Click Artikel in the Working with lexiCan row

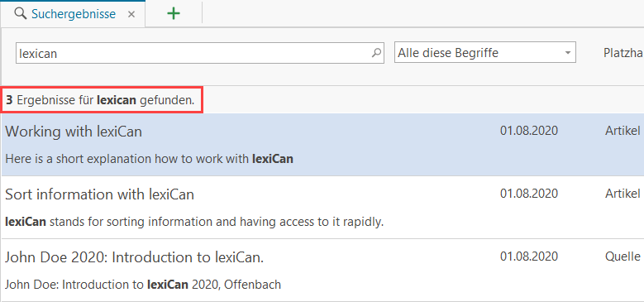(x=623, y=131)
